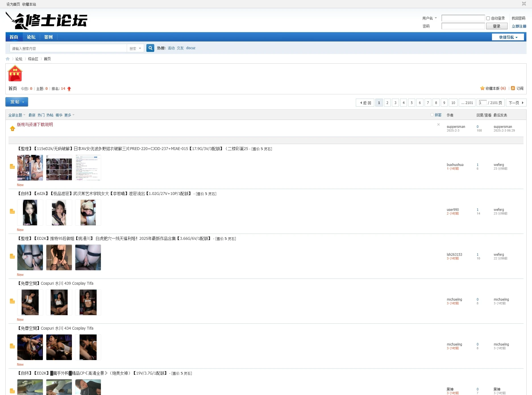Enable the 自动登录 checkbox
Screen dimensions: 532x395
point(488,18)
